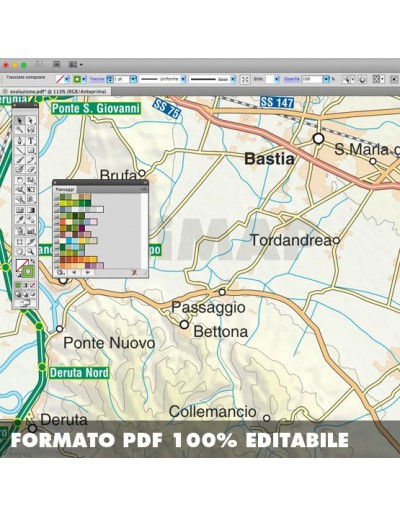
Task: Select the Blob Brush tool
Action: pyautogui.click(x=20, y=169)
